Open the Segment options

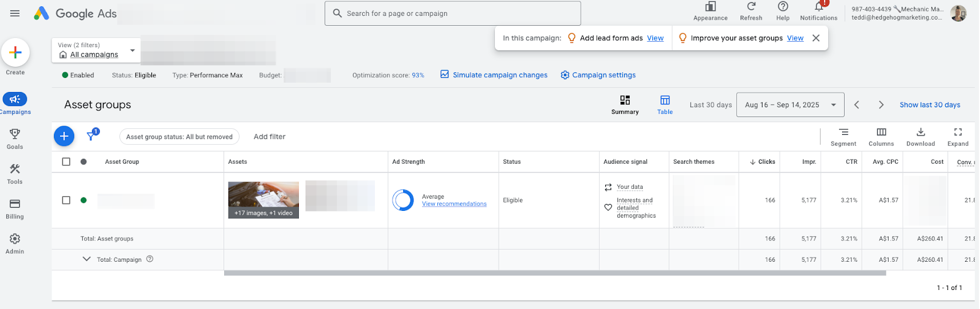click(x=843, y=137)
